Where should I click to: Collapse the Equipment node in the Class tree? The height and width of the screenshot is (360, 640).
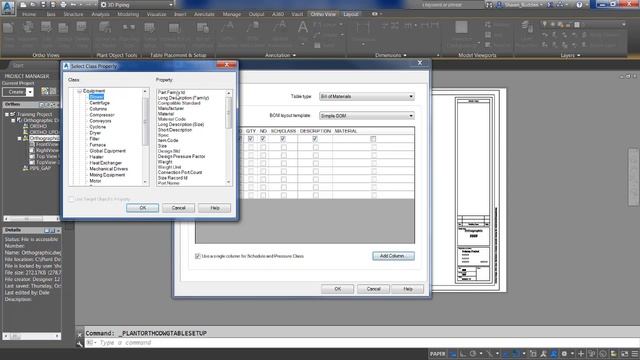[x=80, y=91]
